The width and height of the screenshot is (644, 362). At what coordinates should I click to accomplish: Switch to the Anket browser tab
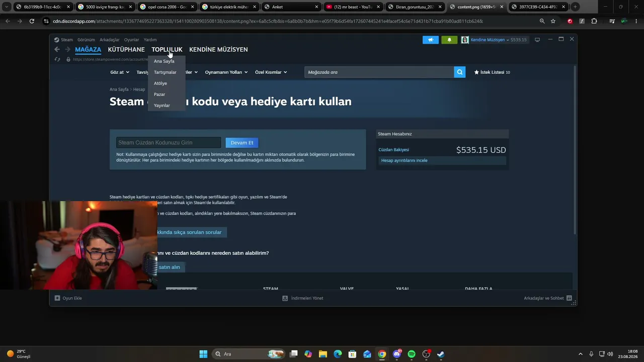click(x=291, y=7)
